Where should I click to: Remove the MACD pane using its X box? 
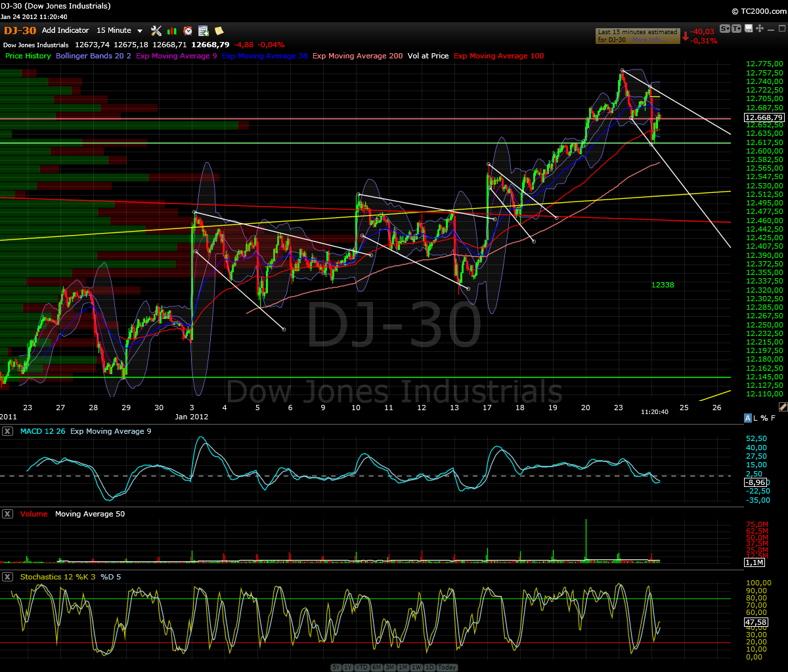pyautogui.click(x=8, y=431)
